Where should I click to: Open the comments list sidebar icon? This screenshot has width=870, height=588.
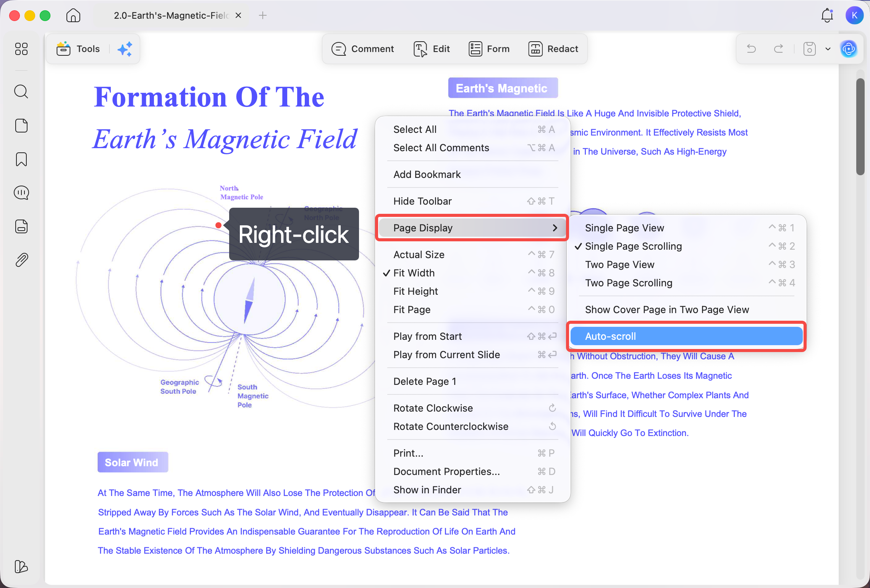21,193
